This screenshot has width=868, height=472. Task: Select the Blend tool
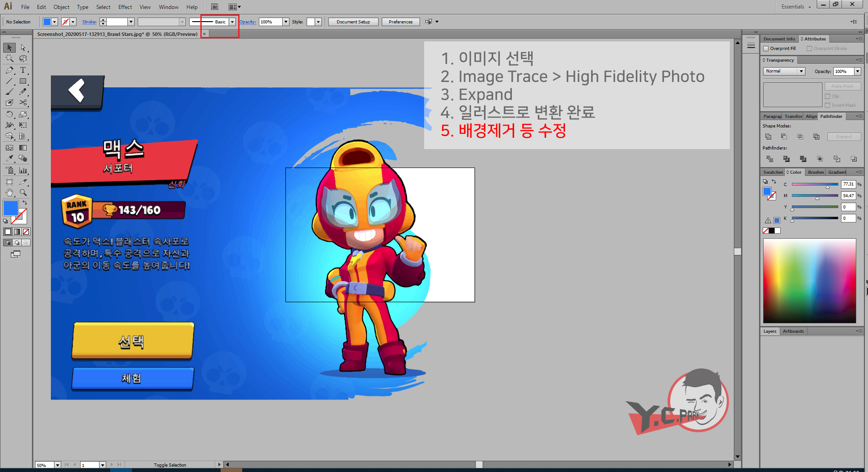click(x=23, y=159)
